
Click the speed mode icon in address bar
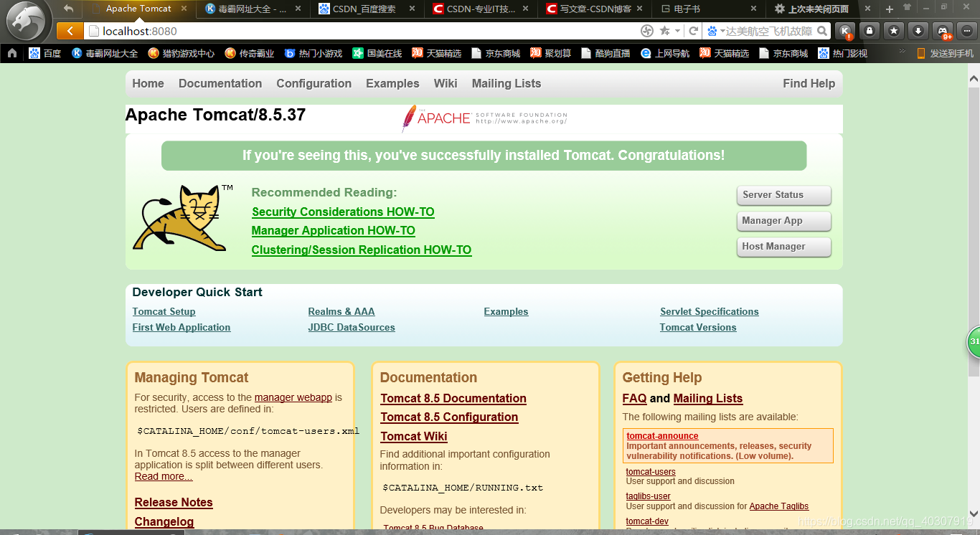pyautogui.click(x=647, y=31)
